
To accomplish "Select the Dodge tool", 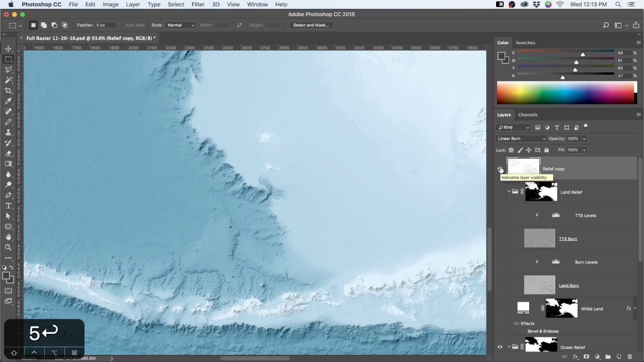I will click(x=8, y=185).
